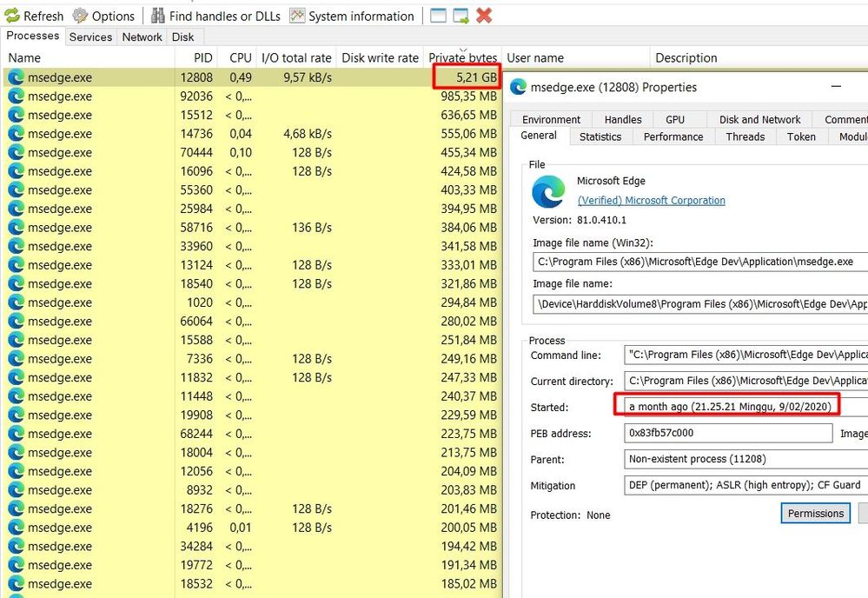This screenshot has width=868, height=598.
Task: Click the Mitigation policies field
Action: click(x=746, y=485)
